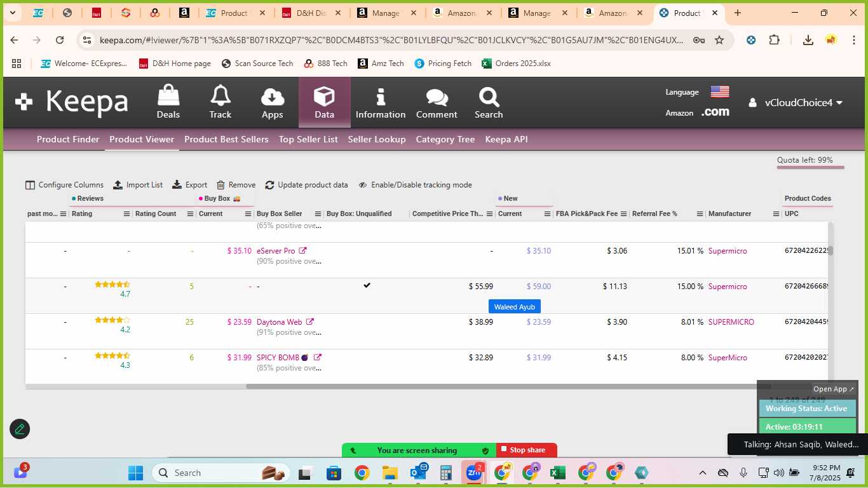Click the browser address bar URL
Image resolution: width=868 pixels, height=488 pixels.
[x=391, y=40]
